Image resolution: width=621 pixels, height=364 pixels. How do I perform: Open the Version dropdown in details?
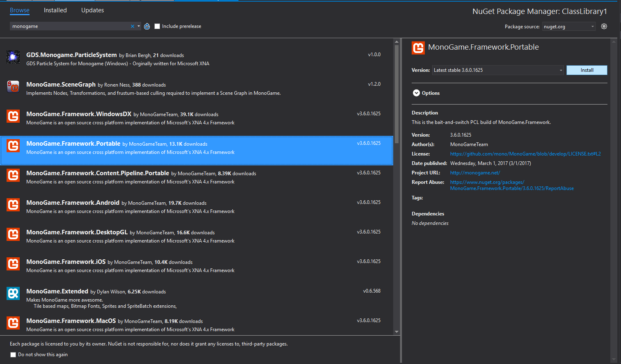(498, 70)
